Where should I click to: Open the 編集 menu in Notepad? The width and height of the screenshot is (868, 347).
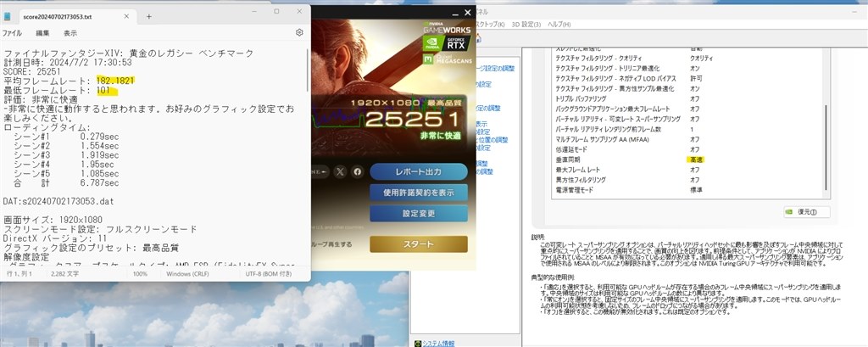click(42, 33)
